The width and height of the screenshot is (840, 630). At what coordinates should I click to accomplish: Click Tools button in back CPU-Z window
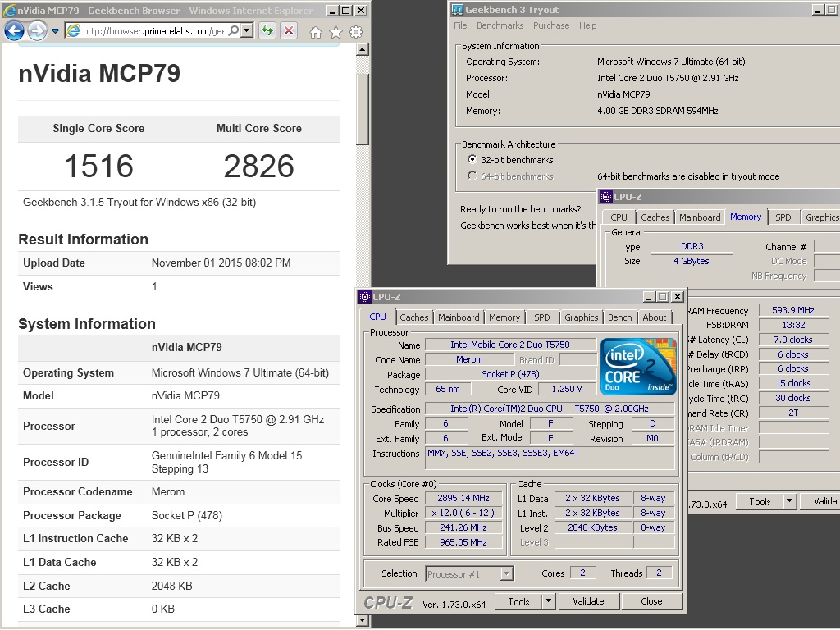click(760, 501)
